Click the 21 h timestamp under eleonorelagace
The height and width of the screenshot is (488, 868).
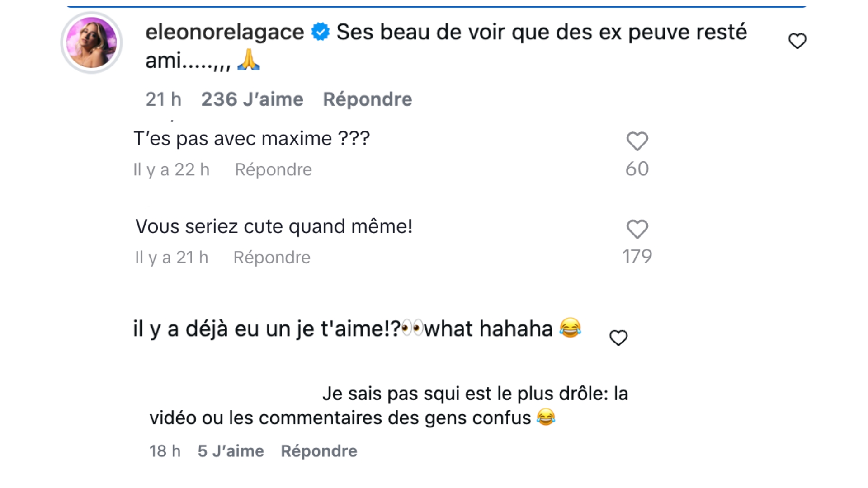point(163,99)
